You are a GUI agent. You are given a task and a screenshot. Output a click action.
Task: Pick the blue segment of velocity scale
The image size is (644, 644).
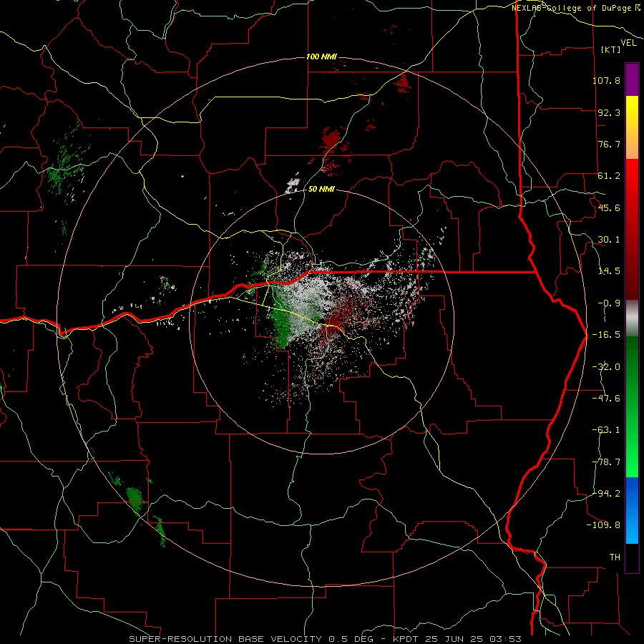(x=632, y=510)
